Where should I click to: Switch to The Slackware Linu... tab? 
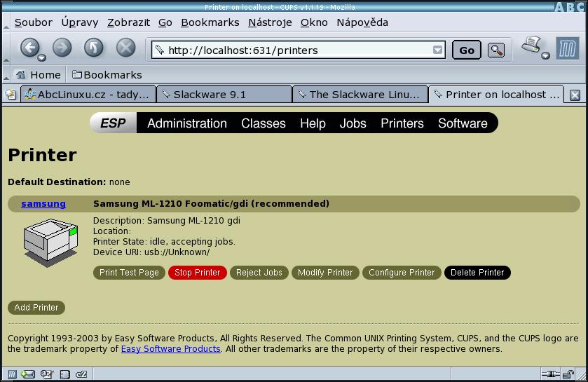tap(360, 95)
